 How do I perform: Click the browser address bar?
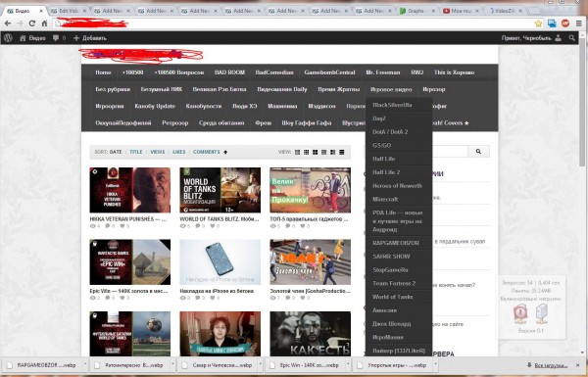click(x=292, y=24)
